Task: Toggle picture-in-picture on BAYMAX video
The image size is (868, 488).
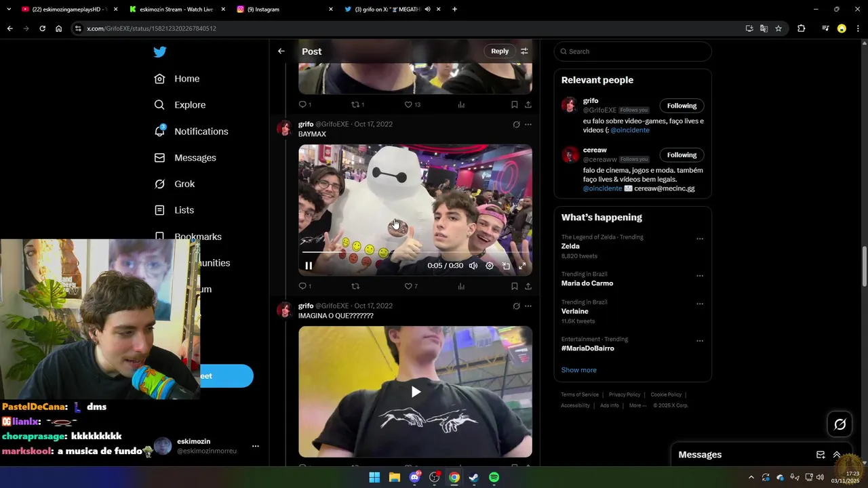Action: (506, 266)
